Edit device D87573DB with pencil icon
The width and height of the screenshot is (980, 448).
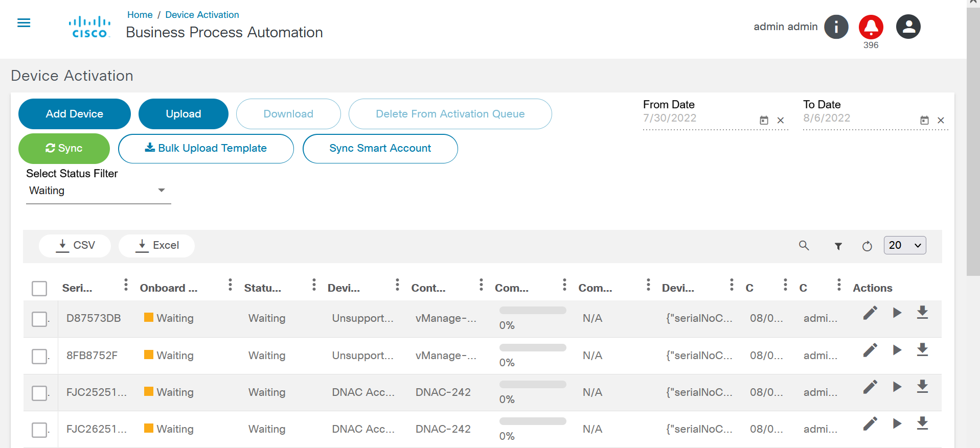(870, 313)
